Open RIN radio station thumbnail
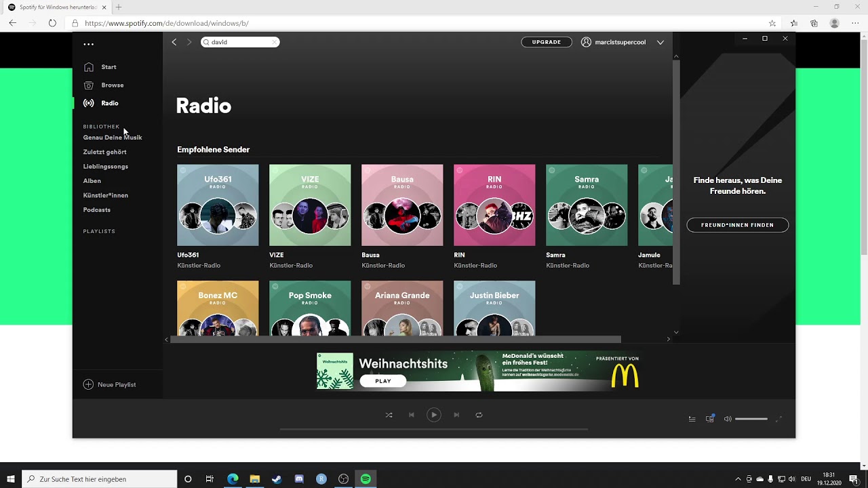This screenshot has width=868, height=488. [x=494, y=205]
